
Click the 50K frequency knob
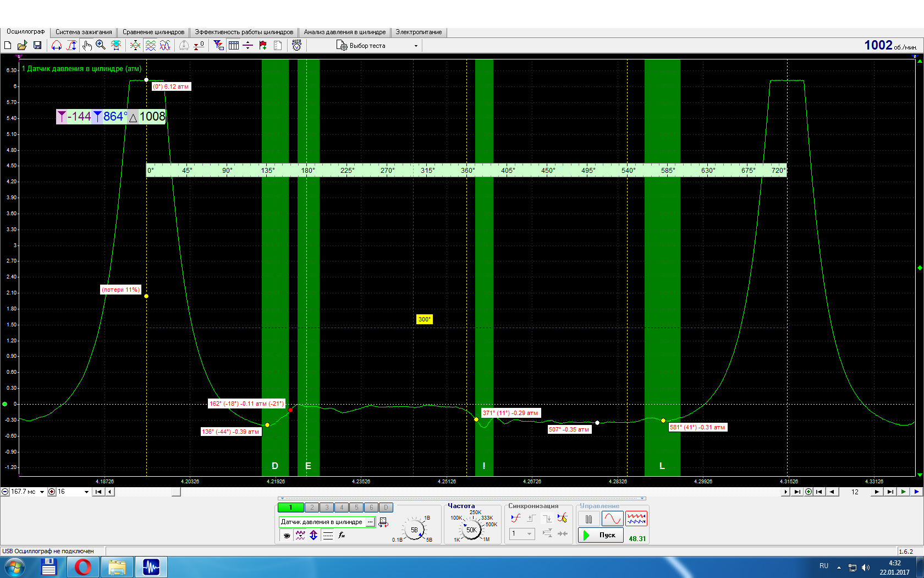(x=471, y=530)
